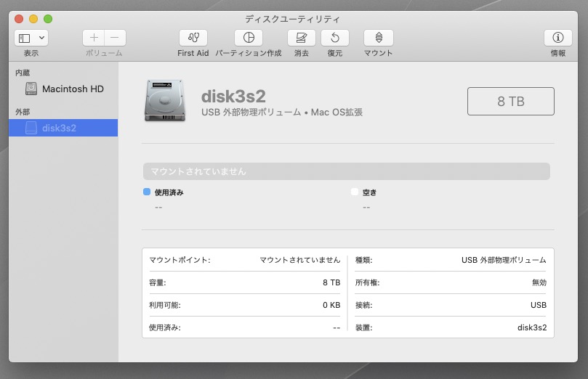Select disk3s2 in the sidebar

click(x=63, y=128)
